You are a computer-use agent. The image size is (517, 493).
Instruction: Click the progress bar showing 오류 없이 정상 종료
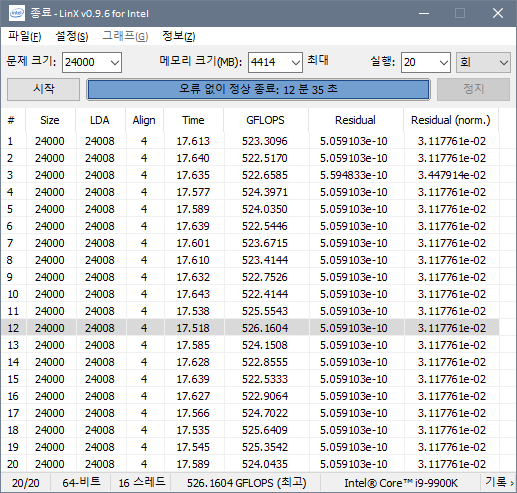pyautogui.click(x=258, y=89)
